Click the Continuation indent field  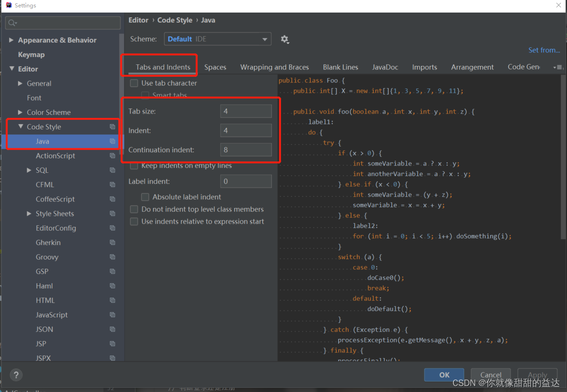(246, 150)
